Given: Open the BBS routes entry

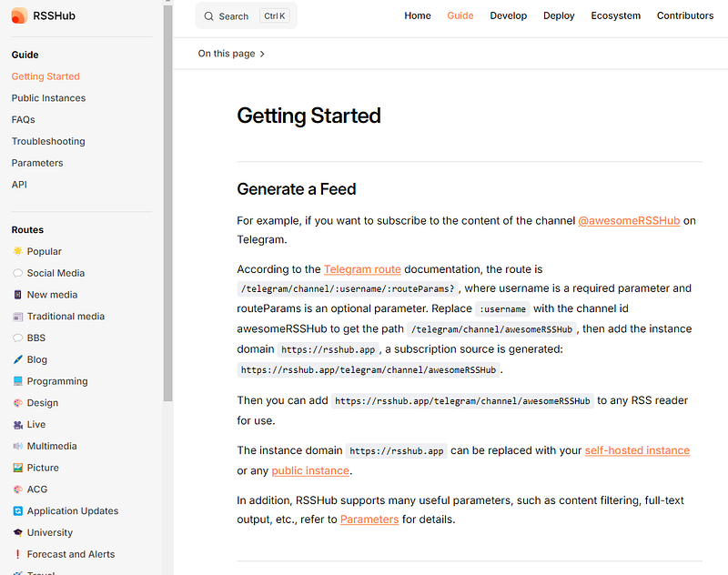Looking at the screenshot, I should [x=36, y=338].
